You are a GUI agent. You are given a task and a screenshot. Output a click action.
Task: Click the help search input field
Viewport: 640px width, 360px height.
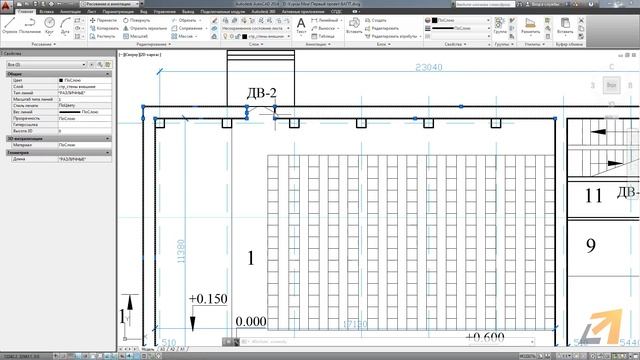(x=485, y=4)
